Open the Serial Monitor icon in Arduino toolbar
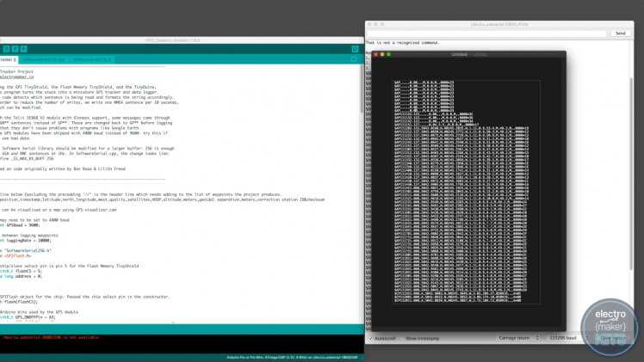 pyautogui.click(x=355, y=49)
